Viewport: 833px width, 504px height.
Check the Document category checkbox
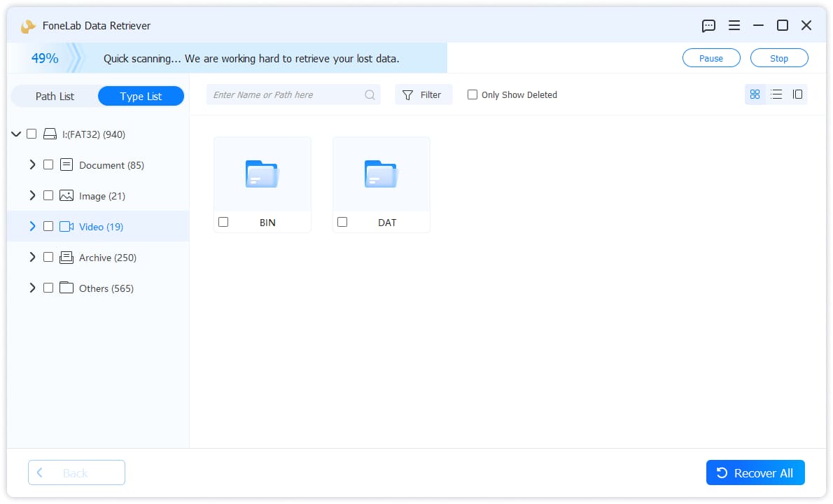click(x=48, y=164)
